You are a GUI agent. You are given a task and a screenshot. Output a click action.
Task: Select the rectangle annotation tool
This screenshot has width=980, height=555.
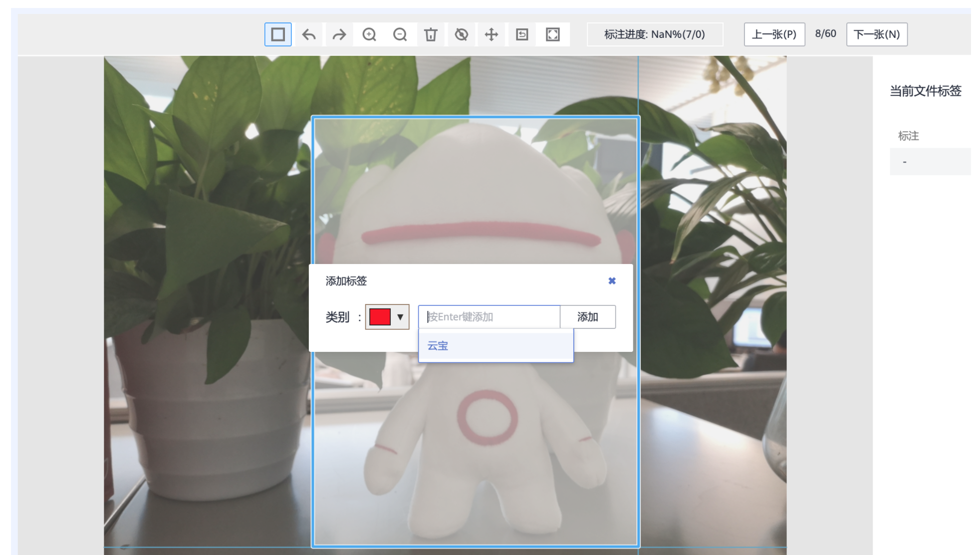click(278, 34)
